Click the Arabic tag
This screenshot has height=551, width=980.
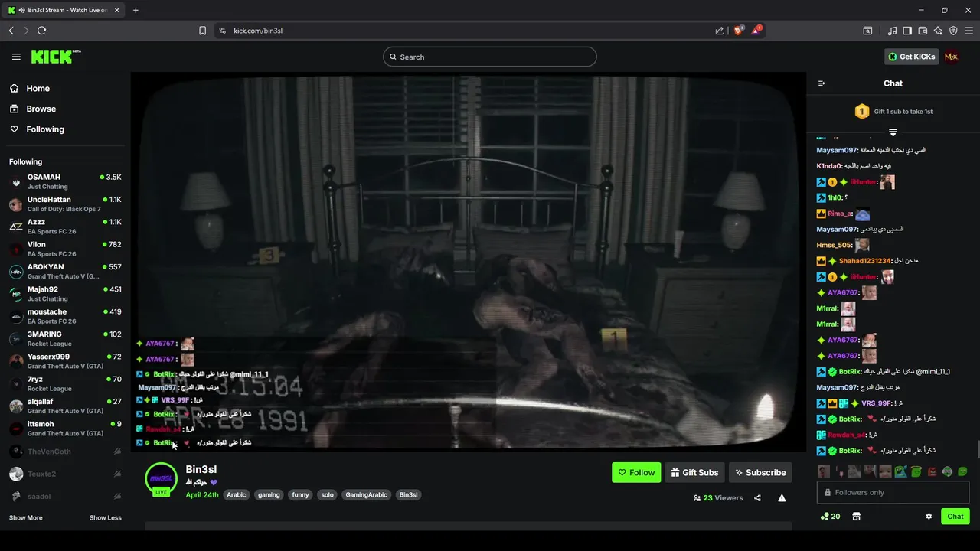click(237, 495)
